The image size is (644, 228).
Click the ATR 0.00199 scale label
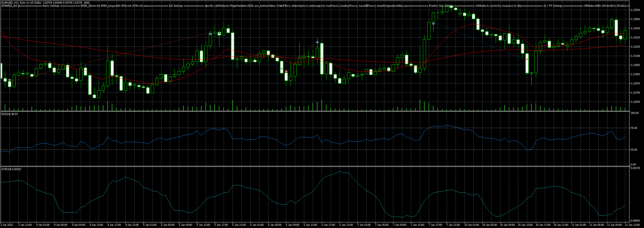636,168
